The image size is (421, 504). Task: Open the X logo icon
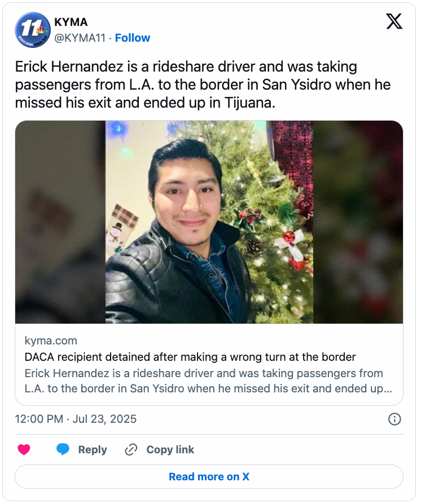(394, 21)
